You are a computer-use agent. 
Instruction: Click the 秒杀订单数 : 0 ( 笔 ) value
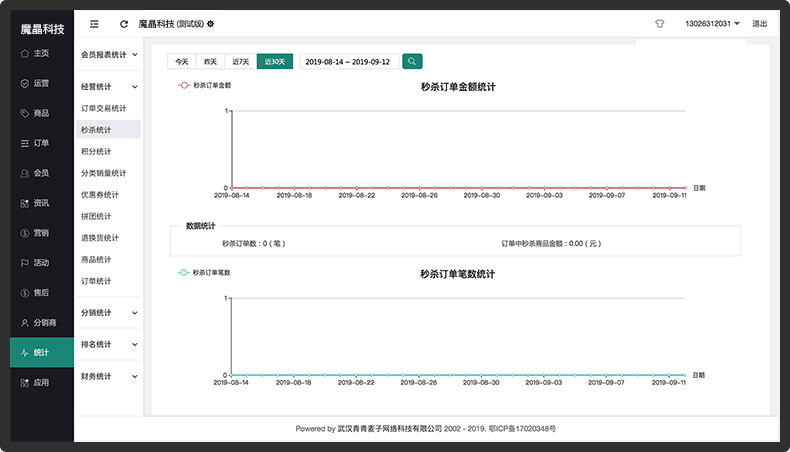(x=253, y=243)
